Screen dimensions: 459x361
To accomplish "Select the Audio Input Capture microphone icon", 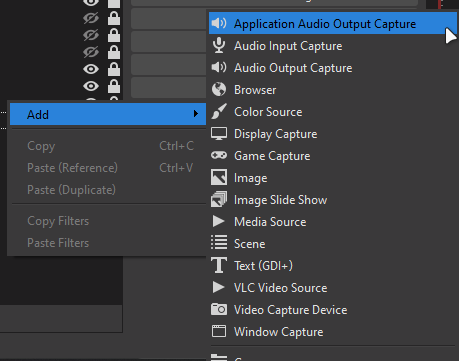I will 219,46.
